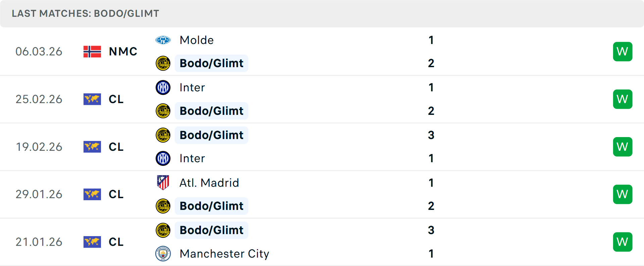Select the Manchester City club logo
The image size is (644, 266).
163,254
